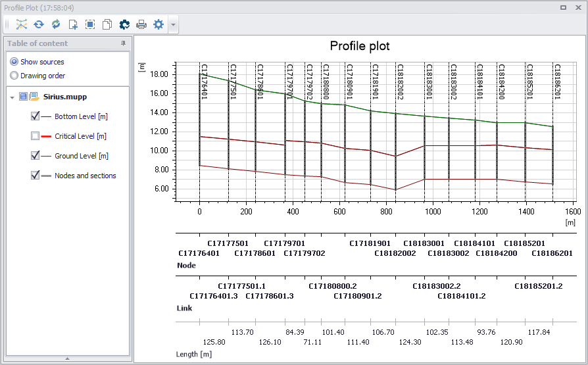Click the copy pages icon
Screen dimensions: 588x365
click(107, 24)
